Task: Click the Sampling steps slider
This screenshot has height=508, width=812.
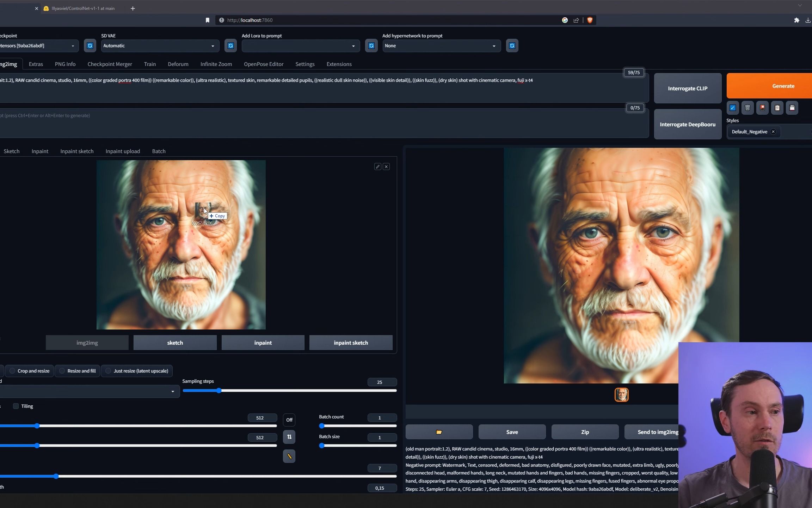Action: click(x=290, y=391)
